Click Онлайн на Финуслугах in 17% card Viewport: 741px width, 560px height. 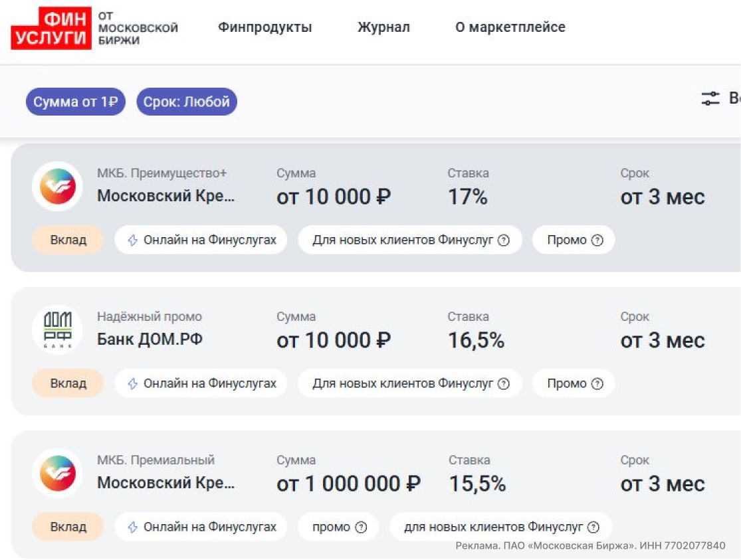201,240
